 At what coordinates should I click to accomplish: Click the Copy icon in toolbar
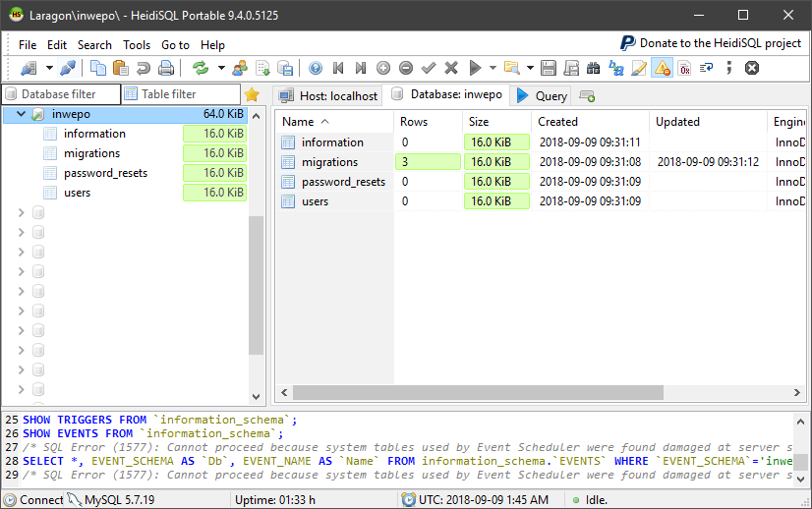pos(98,68)
